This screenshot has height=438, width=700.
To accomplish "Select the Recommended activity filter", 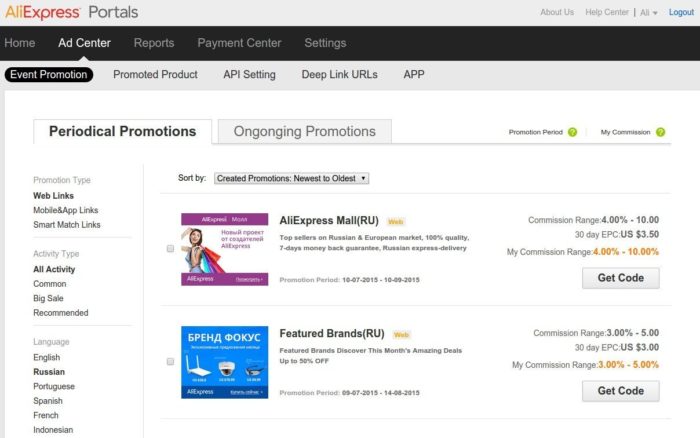I will point(61,313).
